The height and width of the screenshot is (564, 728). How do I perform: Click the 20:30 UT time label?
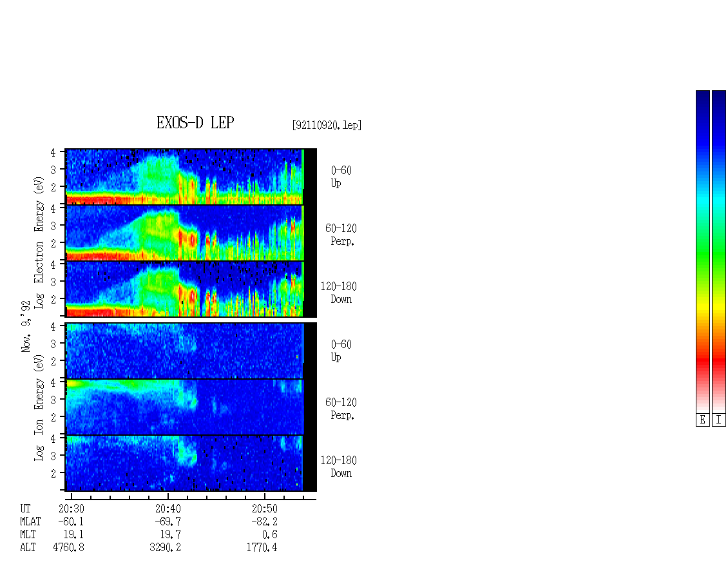tap(72, 509)
